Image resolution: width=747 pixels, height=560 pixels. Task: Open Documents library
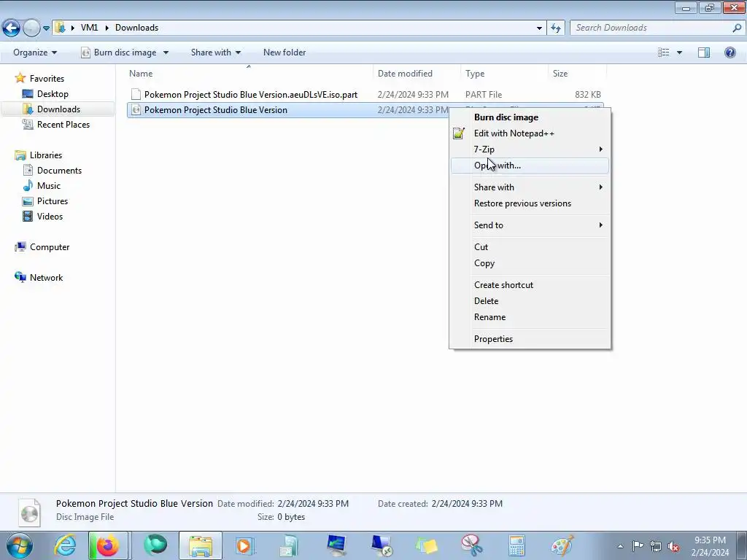click(x=53, y=171)
